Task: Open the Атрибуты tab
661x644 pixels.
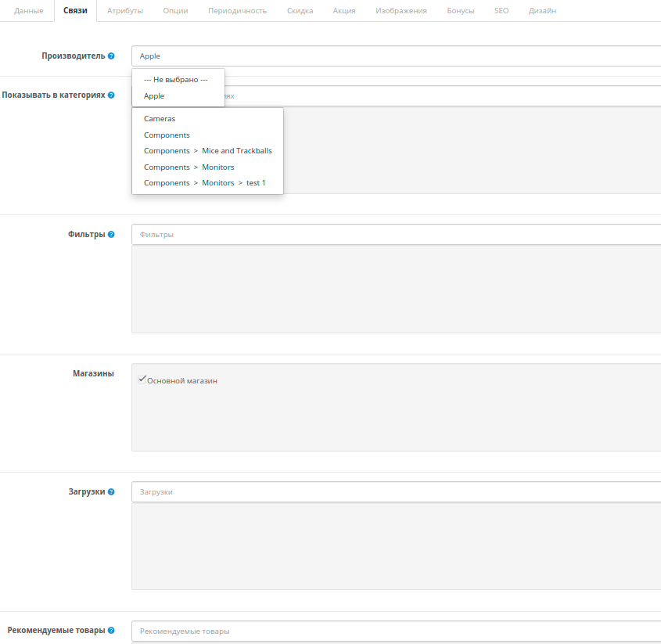Action: 124,10
